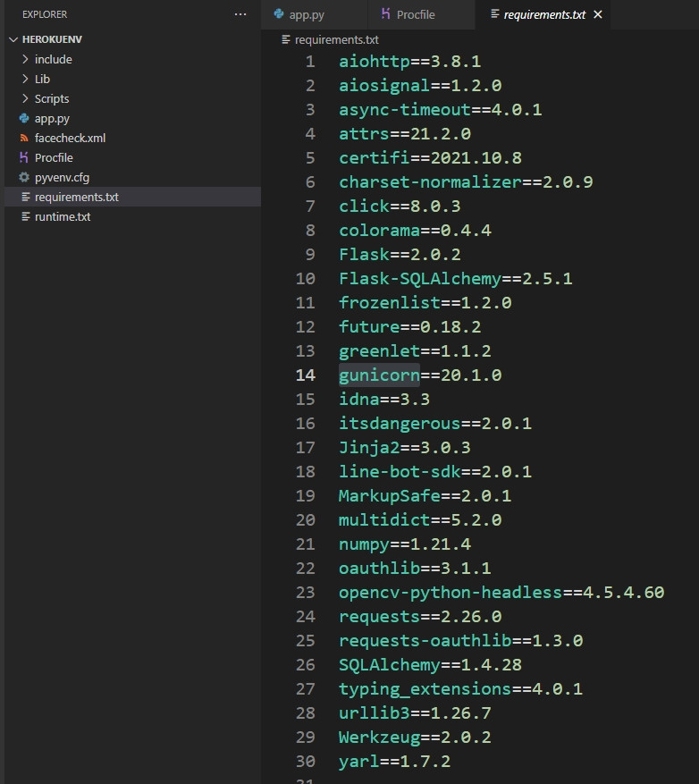The width and height of the screenshot is (699, 784).
Task: Click the greenlet==1.1.2 line
Action: pyautogui.click(x=415, y=351)
